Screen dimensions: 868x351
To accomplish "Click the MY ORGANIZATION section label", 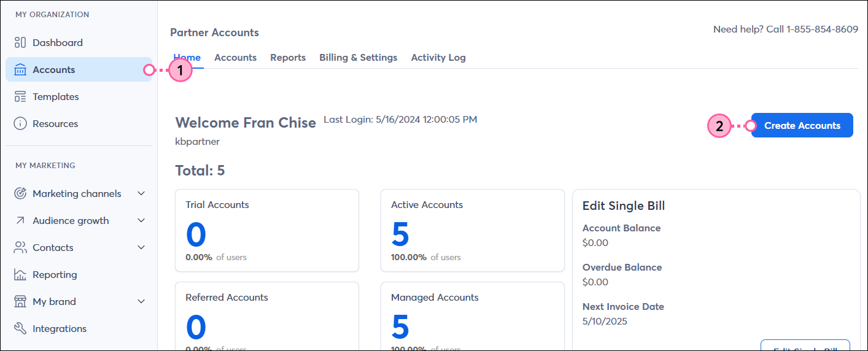I will pyautogui.click(x=52, y=14).
